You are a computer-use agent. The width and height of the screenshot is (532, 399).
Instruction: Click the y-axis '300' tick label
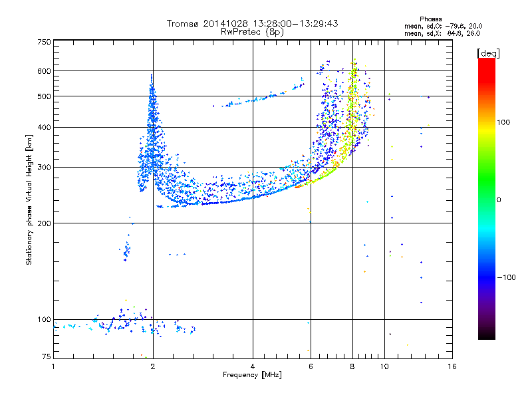(44, 167)
